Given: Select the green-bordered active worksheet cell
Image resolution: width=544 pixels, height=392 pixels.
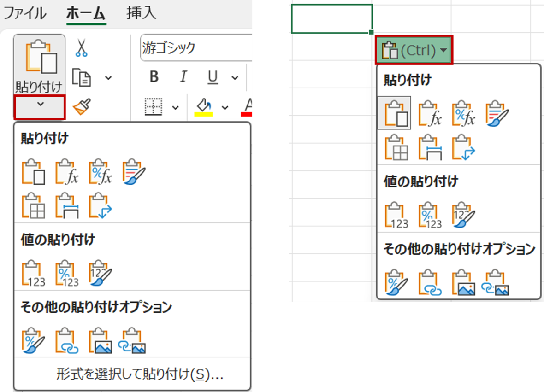Looking at the screenshot, I should [x=331, y=19].
